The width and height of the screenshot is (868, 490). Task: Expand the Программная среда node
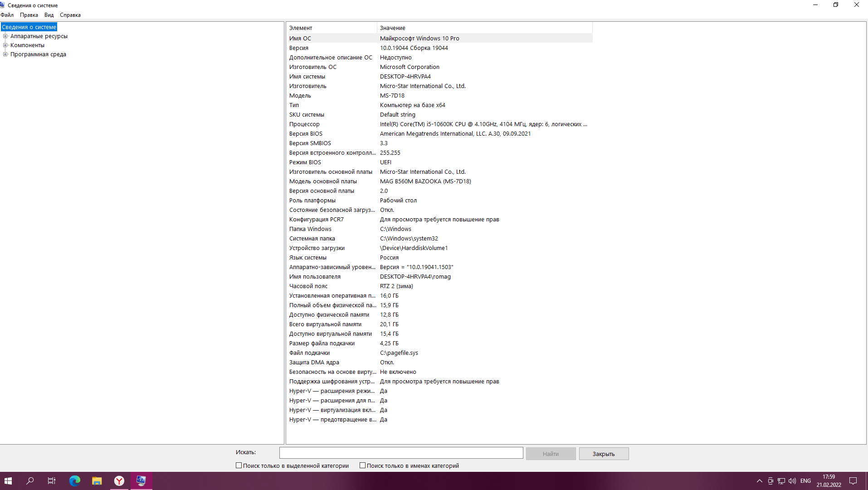click(x=5, y=54)
